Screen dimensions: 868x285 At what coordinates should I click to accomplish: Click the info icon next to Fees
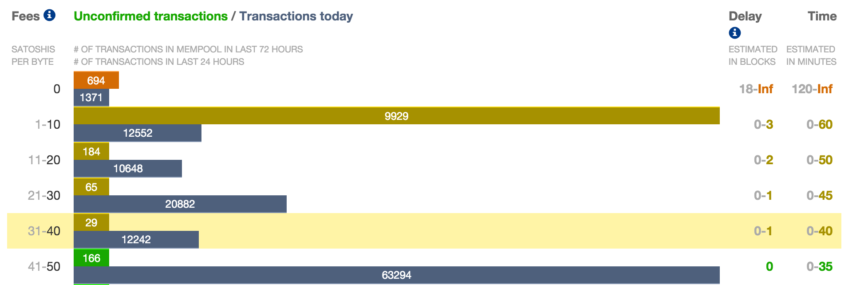click(x=50, y=16)
